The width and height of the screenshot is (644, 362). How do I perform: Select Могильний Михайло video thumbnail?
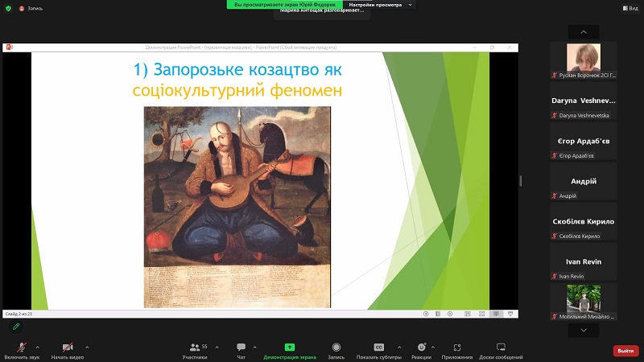coord(584,302)
